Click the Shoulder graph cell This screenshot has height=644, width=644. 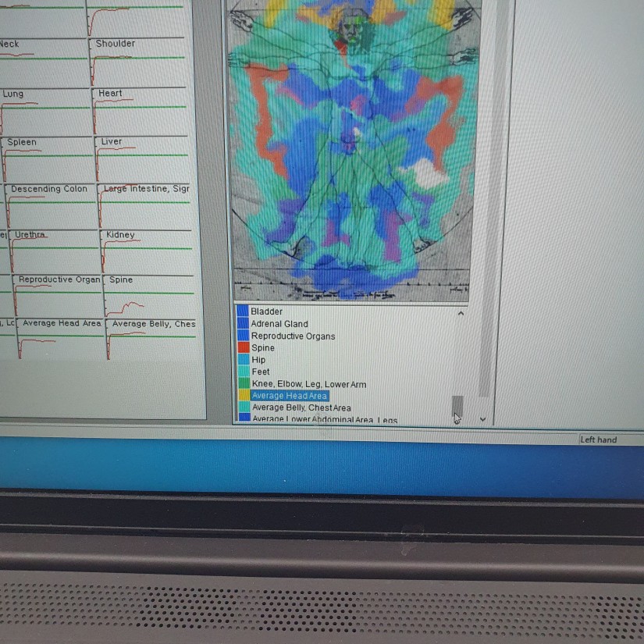[137, 62]
